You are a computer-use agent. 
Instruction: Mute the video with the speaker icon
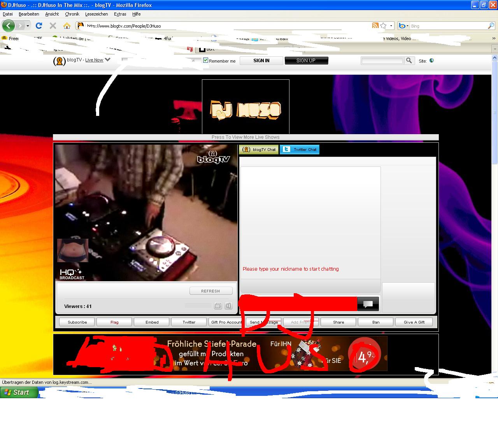point(228,306)
